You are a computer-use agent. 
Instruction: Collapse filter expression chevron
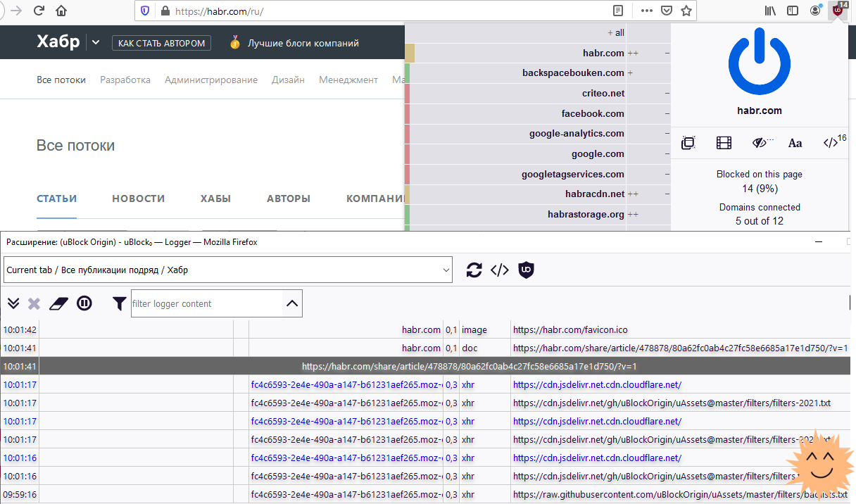click(x=292, y=303)
